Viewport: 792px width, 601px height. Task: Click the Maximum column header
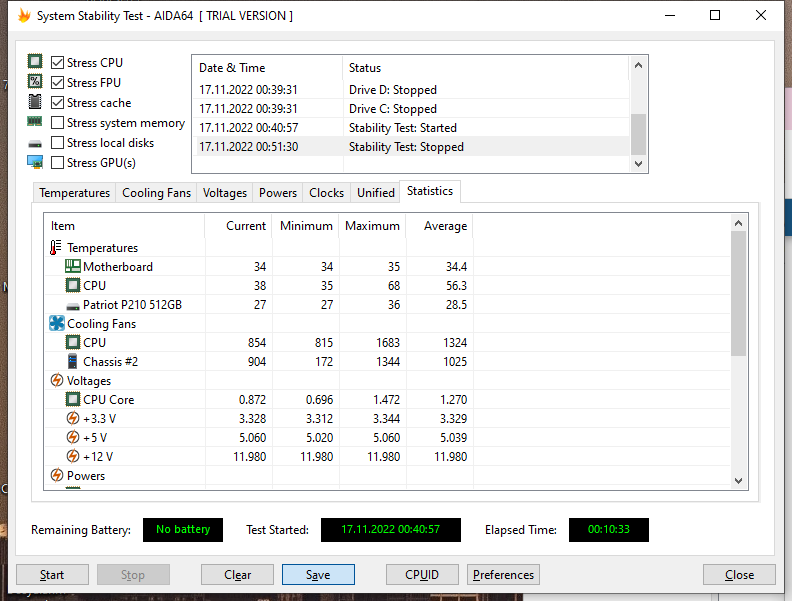(x=373, y=226)
